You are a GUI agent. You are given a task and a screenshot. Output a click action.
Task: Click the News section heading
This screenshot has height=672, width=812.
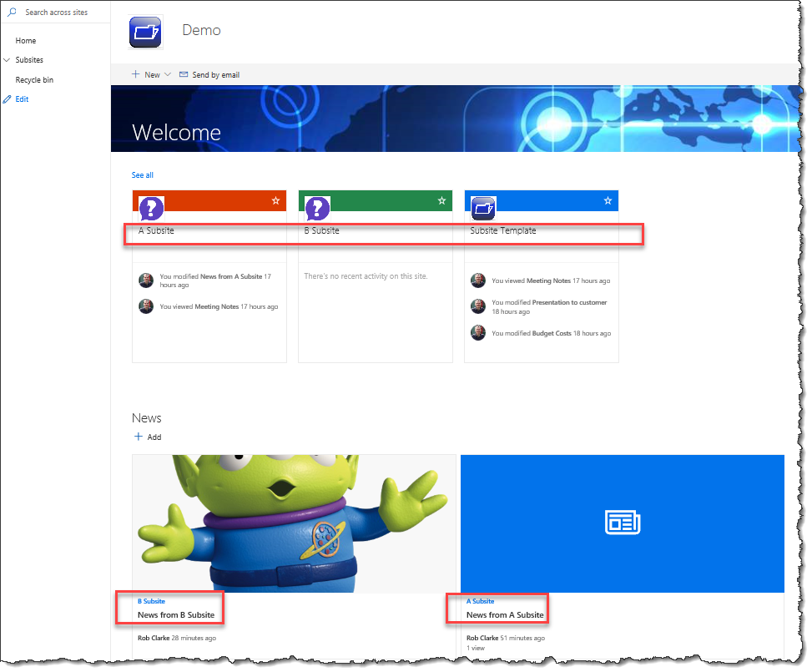[147, 417]
